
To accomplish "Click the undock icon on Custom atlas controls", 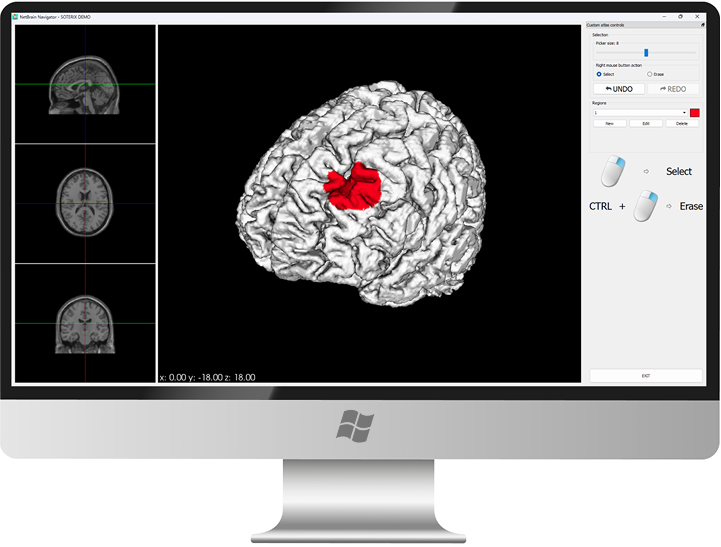I will click(702, 25).
